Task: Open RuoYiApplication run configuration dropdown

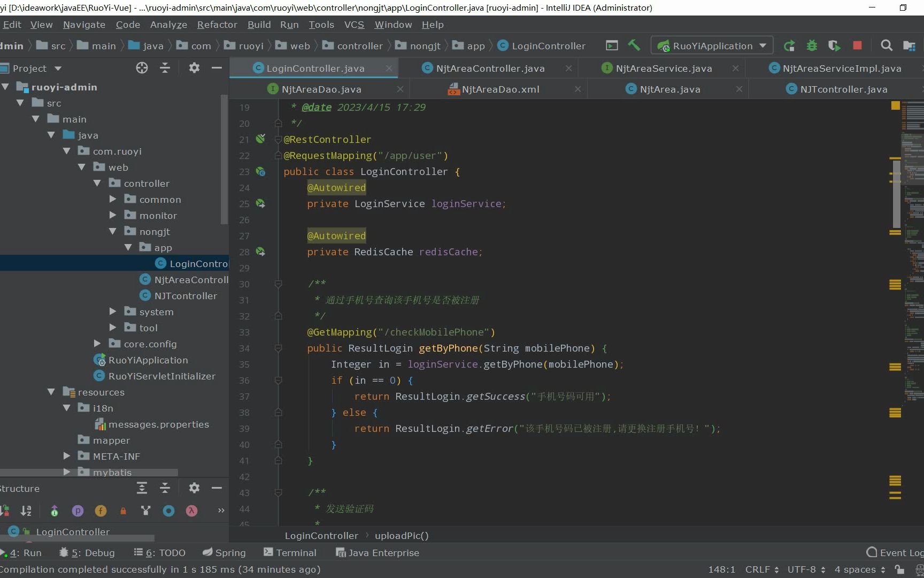Action: coord(712,46)
